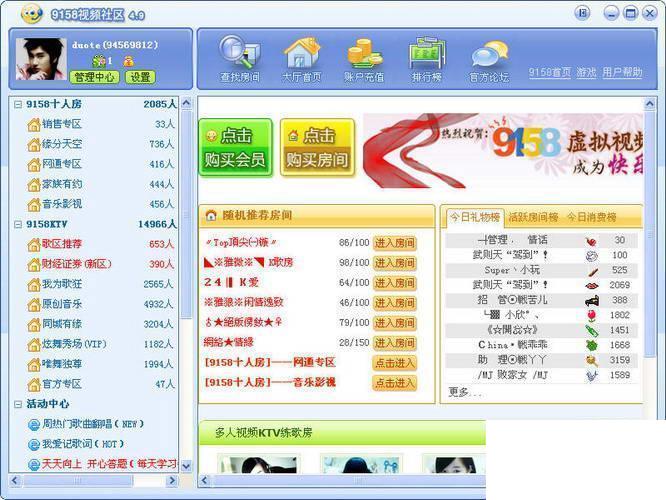Click the skin menu button in title bar

[582, 13]
